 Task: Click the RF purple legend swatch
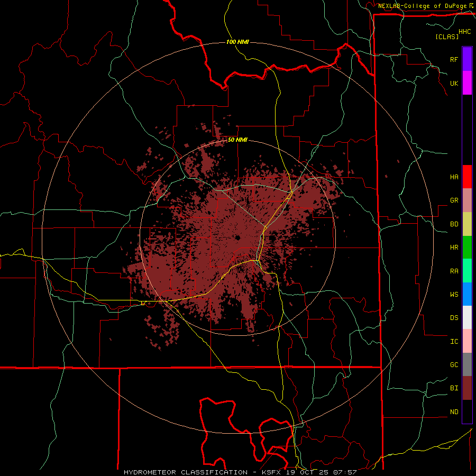coord(467,59)
